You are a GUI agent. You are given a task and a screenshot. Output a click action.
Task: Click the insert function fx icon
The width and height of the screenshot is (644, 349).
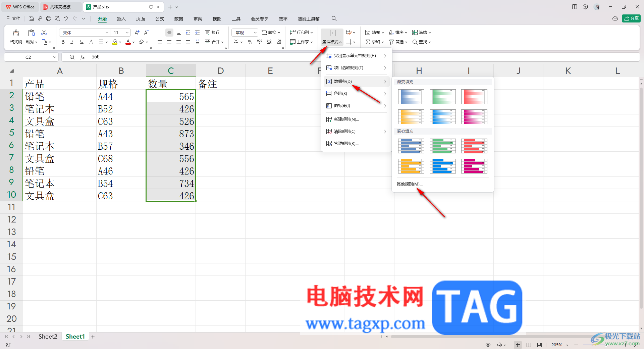pos(82,57)
